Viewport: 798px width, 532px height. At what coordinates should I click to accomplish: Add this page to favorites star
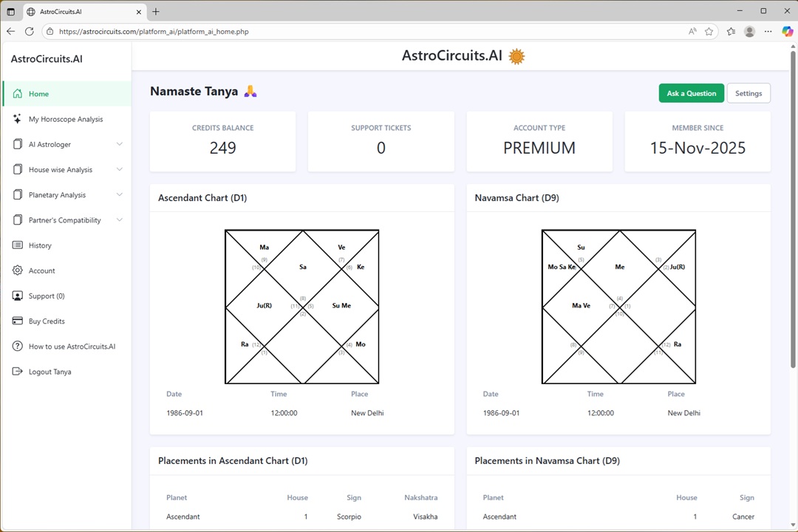[709, 32]
